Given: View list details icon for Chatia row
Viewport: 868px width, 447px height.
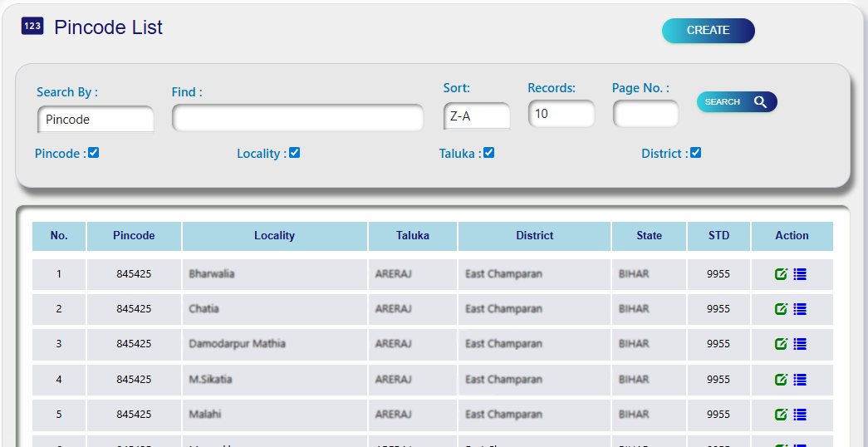Looking at the screenshot, I should point(800,309).
